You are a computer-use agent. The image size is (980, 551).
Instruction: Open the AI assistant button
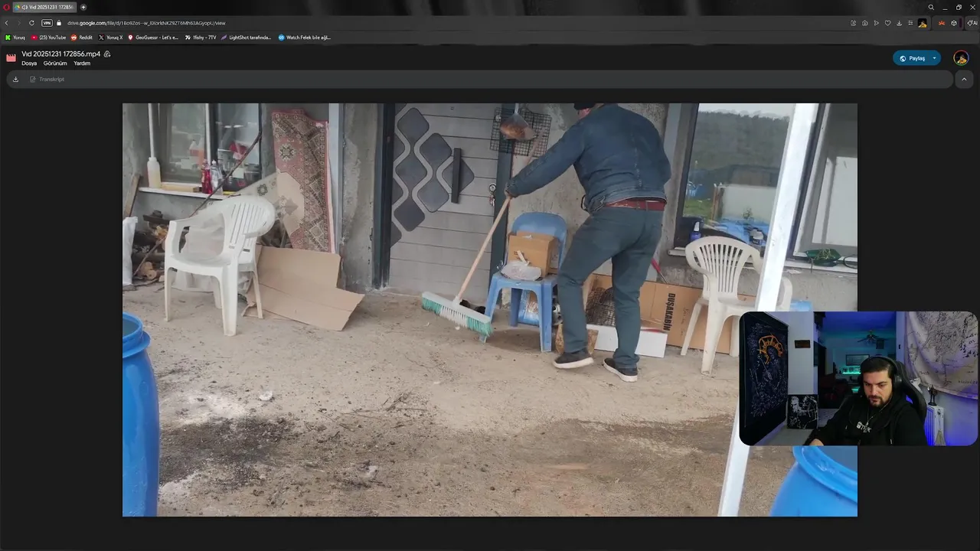pyautogui.click(x=972, y=23)
